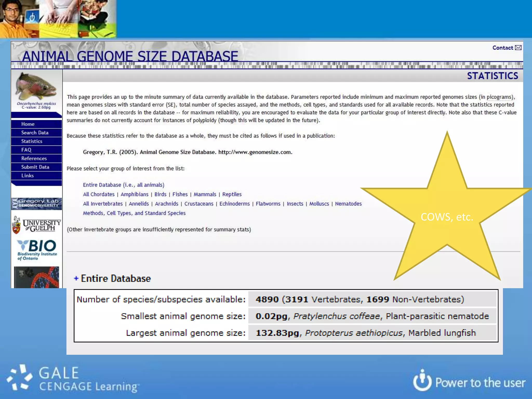Click the Gale Cengage Learning logo
This screenshot has height=399, width=532.
[x=73, y=379]
